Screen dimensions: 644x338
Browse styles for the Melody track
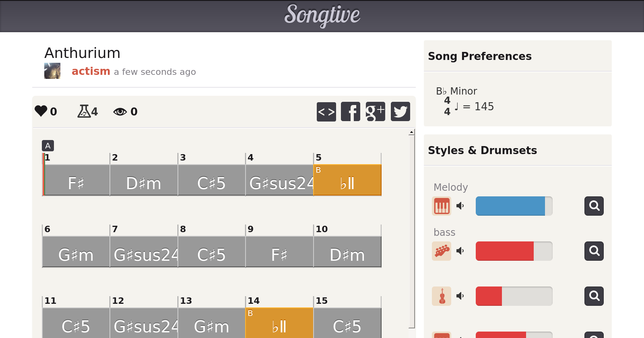click(594, 206)
